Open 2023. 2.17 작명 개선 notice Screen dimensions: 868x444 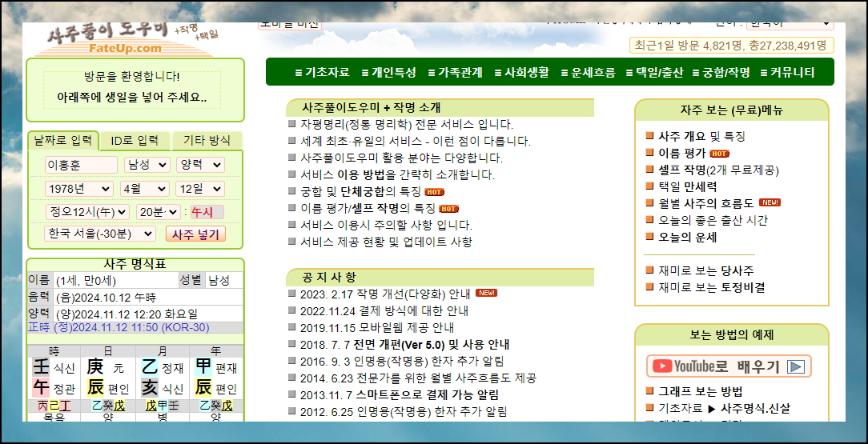click(385, 294)
